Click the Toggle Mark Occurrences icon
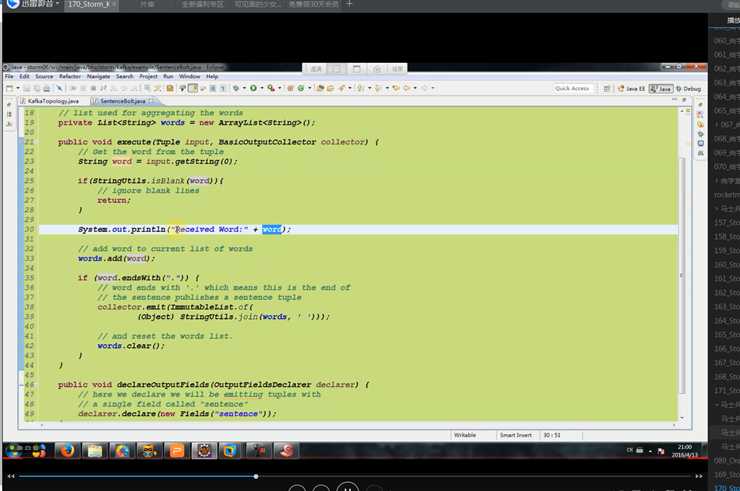The height and width of the screenshot is (491, 740). point(193,88)
